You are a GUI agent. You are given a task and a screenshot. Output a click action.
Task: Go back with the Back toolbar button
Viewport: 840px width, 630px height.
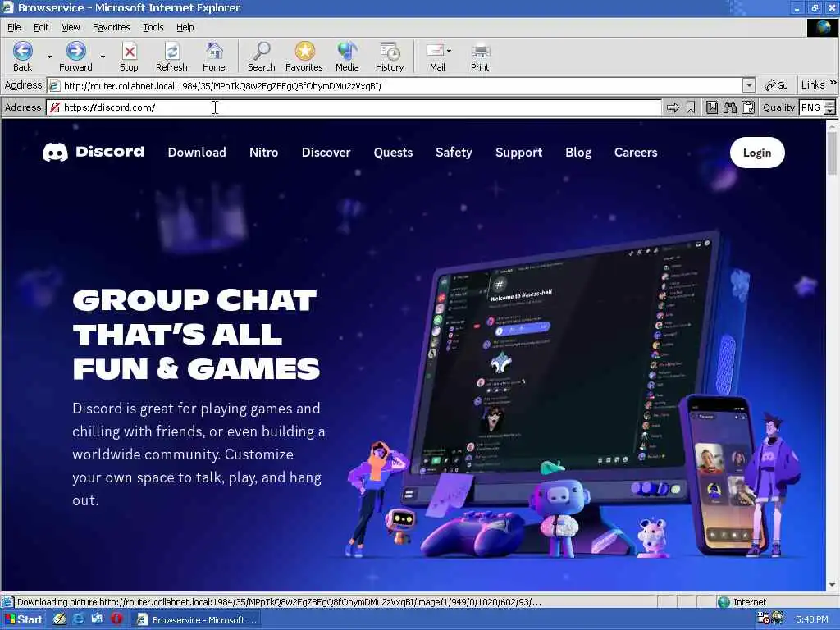(22, 57)
